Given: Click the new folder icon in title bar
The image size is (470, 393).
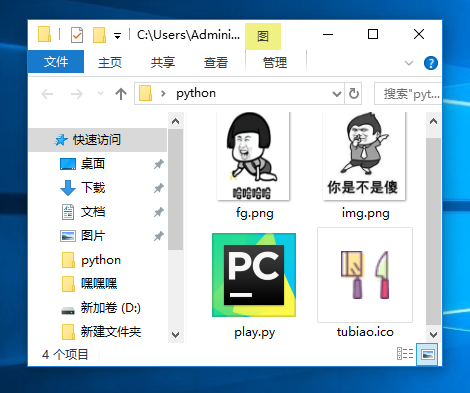Looking at the screenshot, I should pos(99,35).
